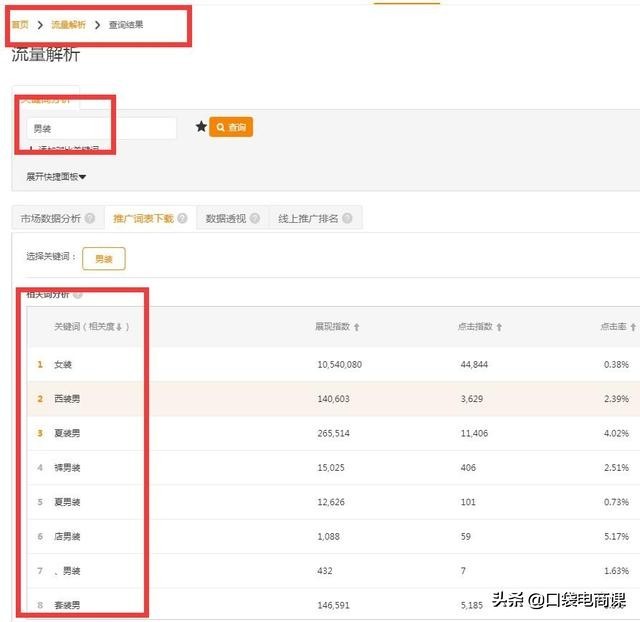
Task: Click keyword 裤男装 in row 4
Action: pyautogui.click(x=67, y=467)
